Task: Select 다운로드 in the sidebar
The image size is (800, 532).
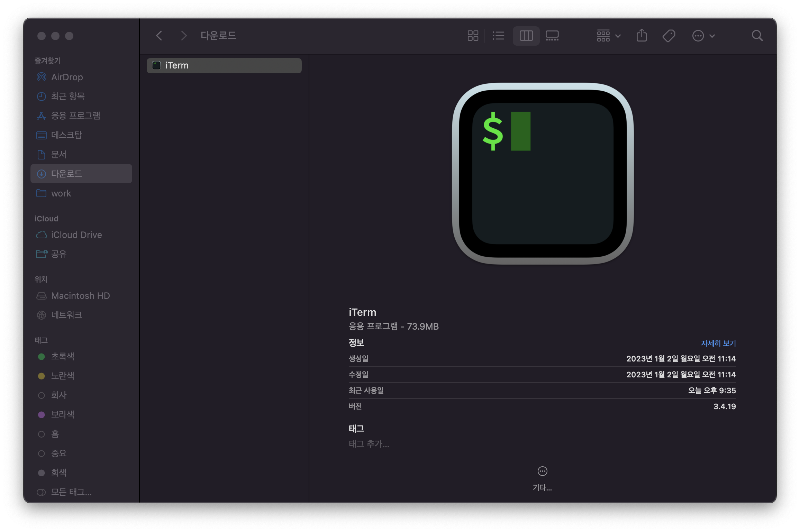Action: [x=81, y=174]
